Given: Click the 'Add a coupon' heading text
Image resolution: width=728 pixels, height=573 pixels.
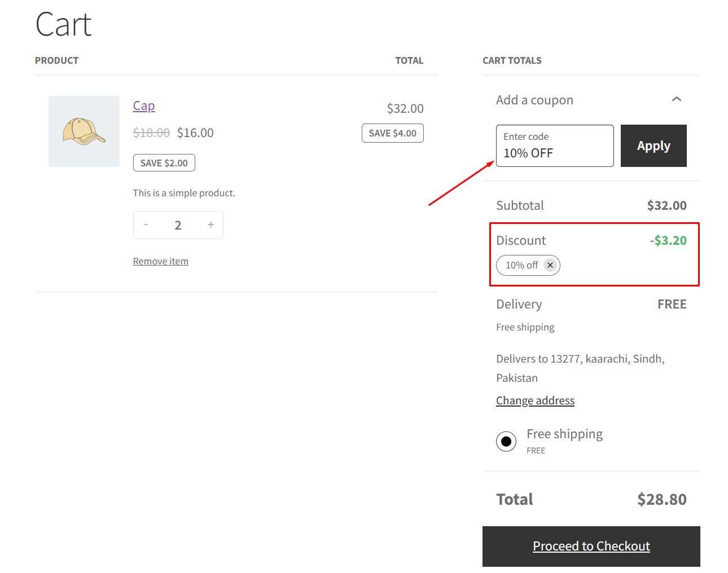Looking at the screenshot, I should pyautogui.click(x=534, y=100).
